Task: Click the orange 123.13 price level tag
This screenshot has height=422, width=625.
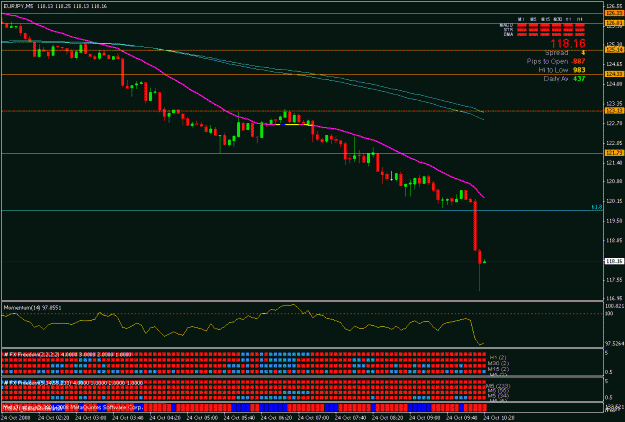Action: 614,111
